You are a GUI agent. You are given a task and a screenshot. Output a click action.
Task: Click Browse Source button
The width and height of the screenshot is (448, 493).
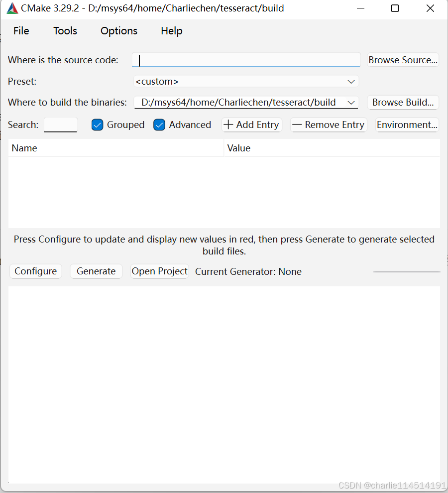pyautogui.click(x=403, y=60)
